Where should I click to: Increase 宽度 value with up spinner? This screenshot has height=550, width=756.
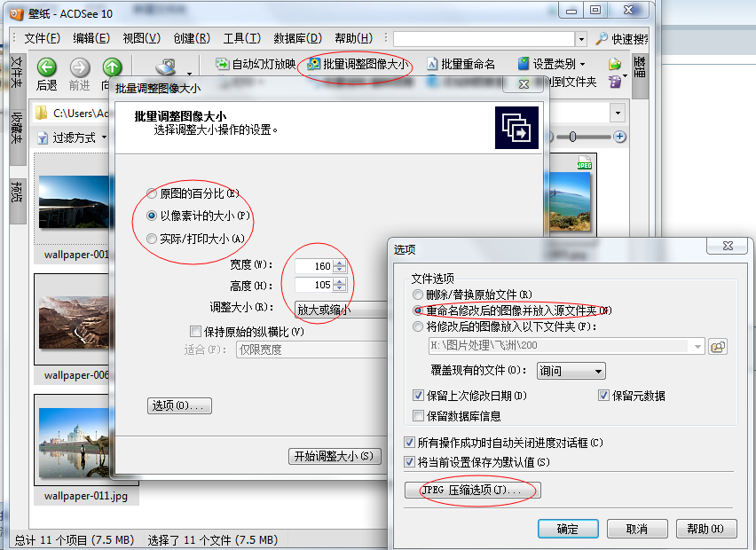tap(340, 263)
